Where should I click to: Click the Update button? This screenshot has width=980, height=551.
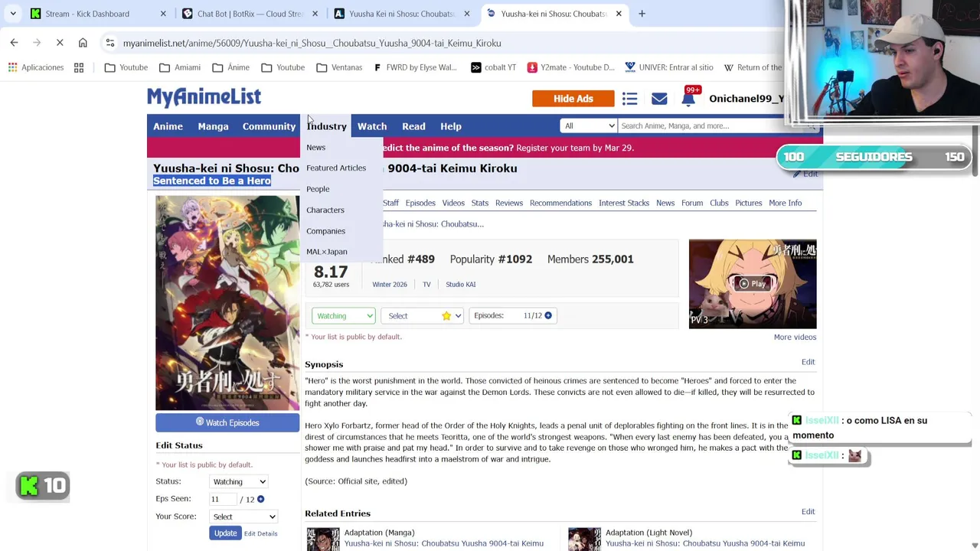coord(225,533)
